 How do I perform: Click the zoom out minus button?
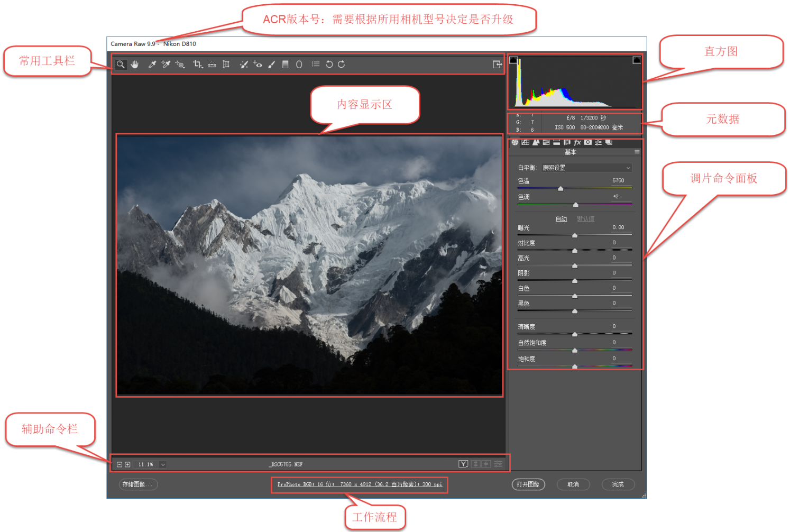coord(120,464)
